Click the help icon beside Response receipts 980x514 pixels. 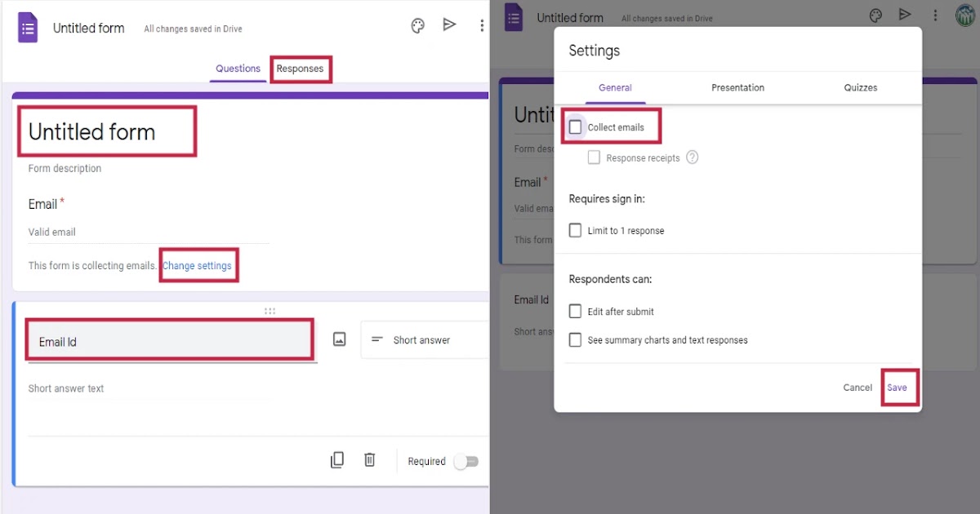692,157
